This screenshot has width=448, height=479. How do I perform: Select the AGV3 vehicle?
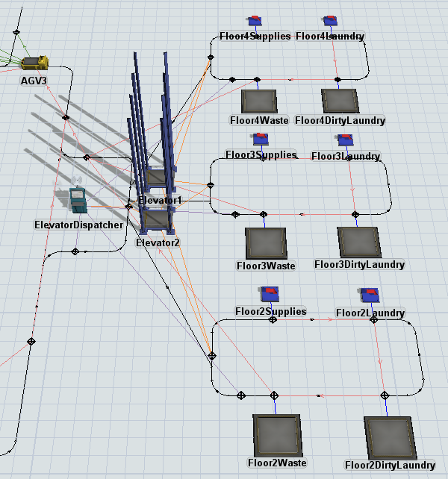coord(34,63)
